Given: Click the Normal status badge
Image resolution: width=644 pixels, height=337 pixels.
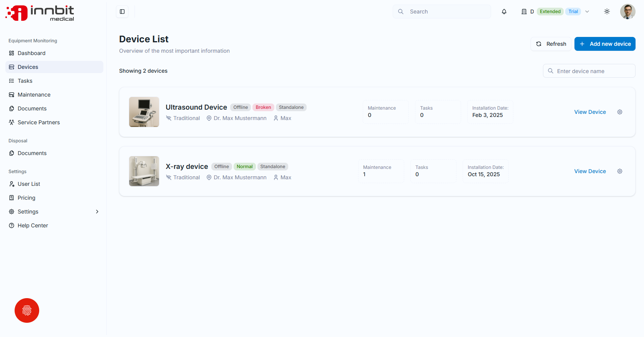Looking at the screenshot, I should pos(244,167).
